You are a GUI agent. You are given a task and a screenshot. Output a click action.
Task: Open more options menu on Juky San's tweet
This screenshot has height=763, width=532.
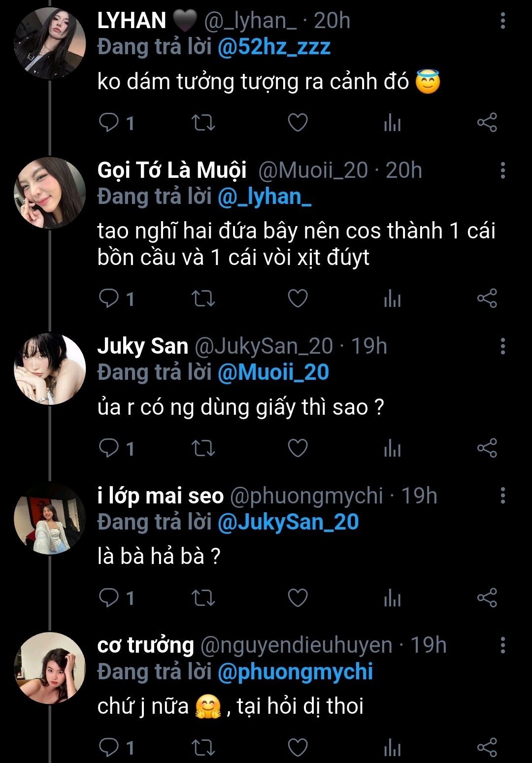pyautogui.click(x=502, y=346)
